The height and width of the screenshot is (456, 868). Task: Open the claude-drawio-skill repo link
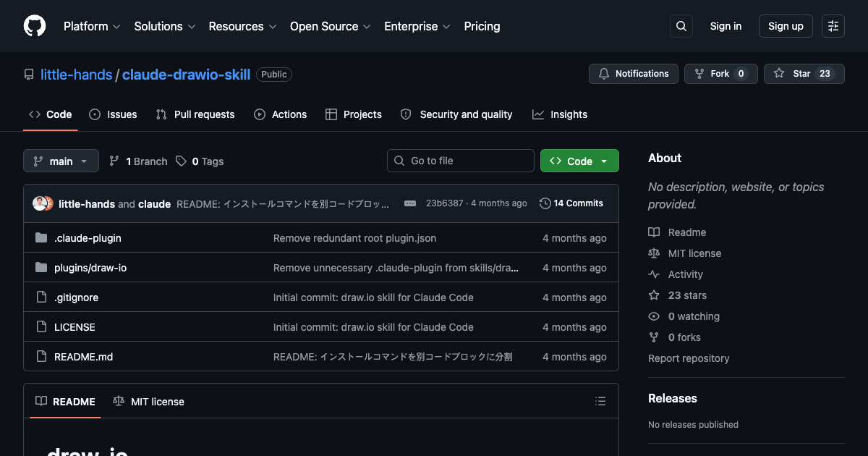[x=186, y=75]
